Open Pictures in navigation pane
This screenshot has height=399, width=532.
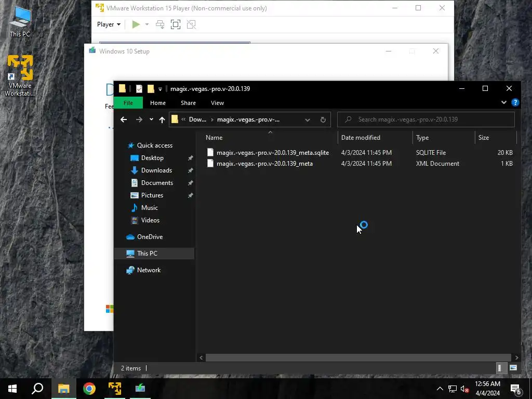point(152,195)
